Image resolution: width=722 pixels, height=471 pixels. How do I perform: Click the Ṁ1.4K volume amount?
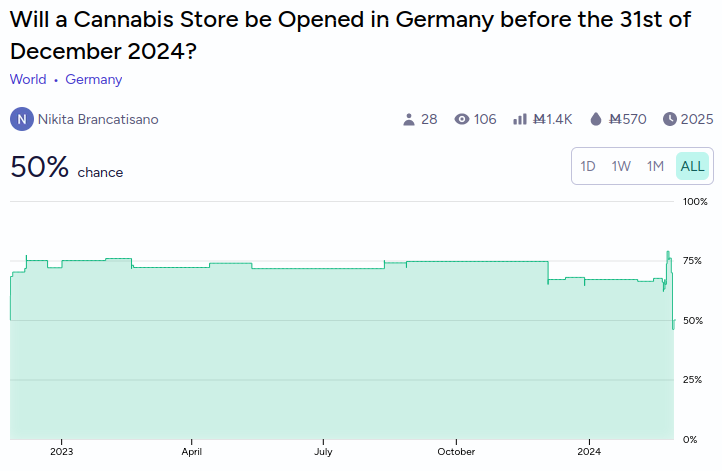(553, 119)
